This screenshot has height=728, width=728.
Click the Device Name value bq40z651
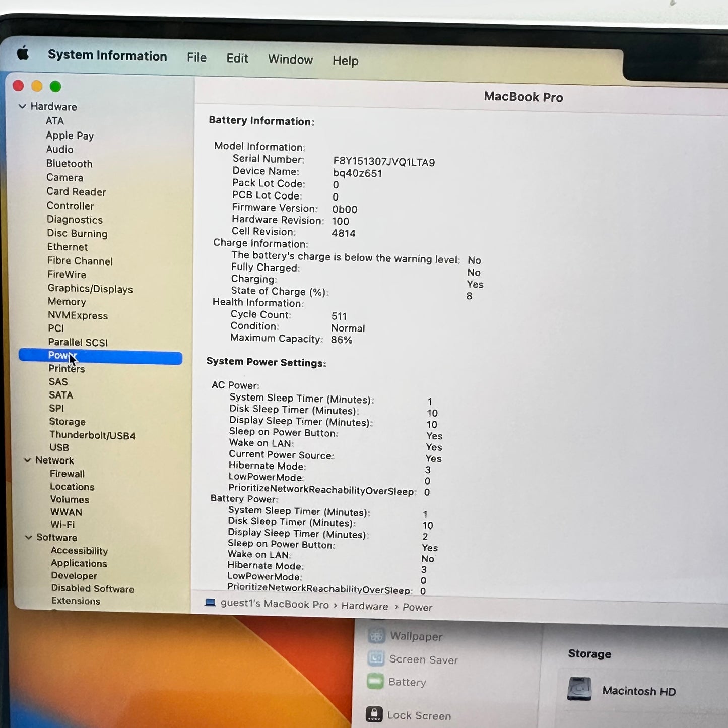coord(357,173)
